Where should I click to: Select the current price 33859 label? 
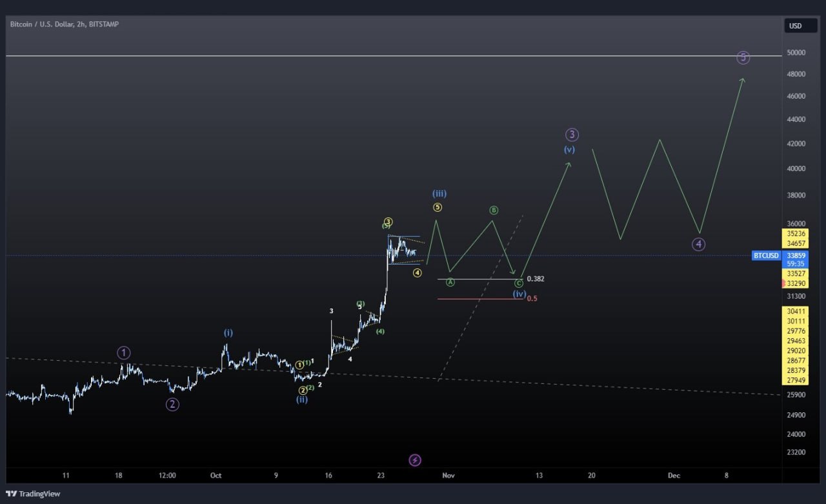pos(796,256)
